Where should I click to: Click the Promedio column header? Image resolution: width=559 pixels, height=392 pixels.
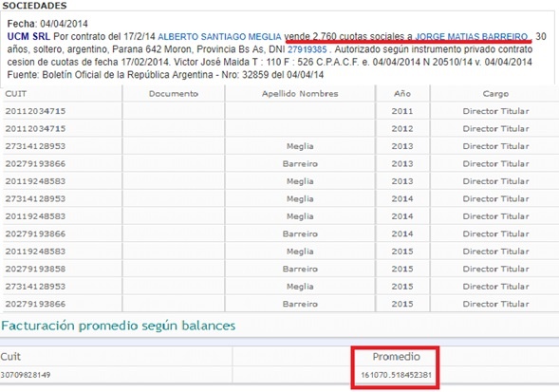pos(396,356)
